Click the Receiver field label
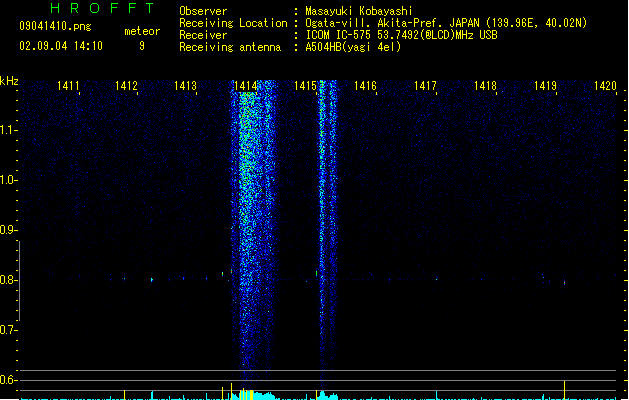 (203, 35)
